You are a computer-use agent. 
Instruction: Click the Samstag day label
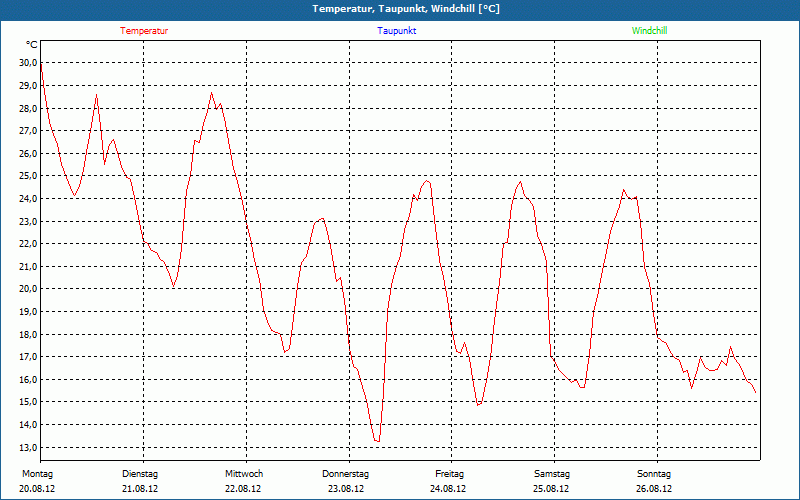tap(552, 474)
